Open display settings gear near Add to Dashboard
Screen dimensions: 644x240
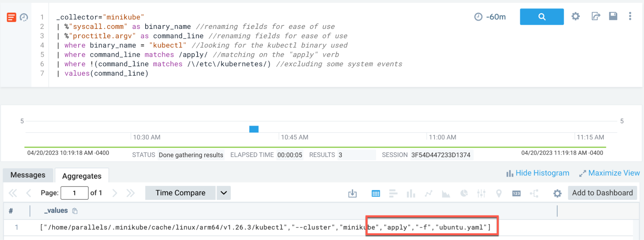click(557, 193)
